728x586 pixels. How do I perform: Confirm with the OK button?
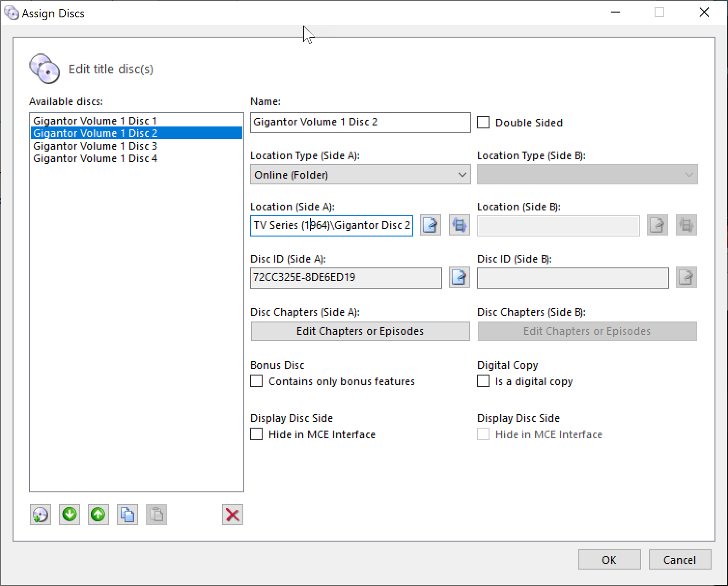tap(609, 559)
